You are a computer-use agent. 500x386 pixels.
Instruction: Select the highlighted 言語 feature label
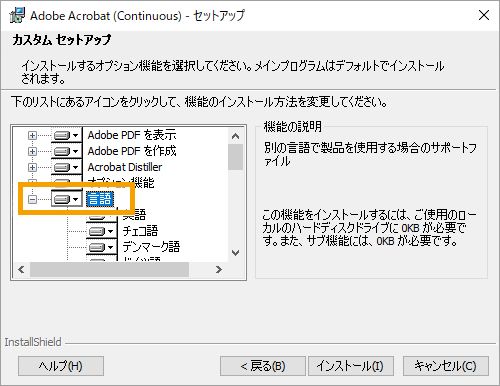100,199
